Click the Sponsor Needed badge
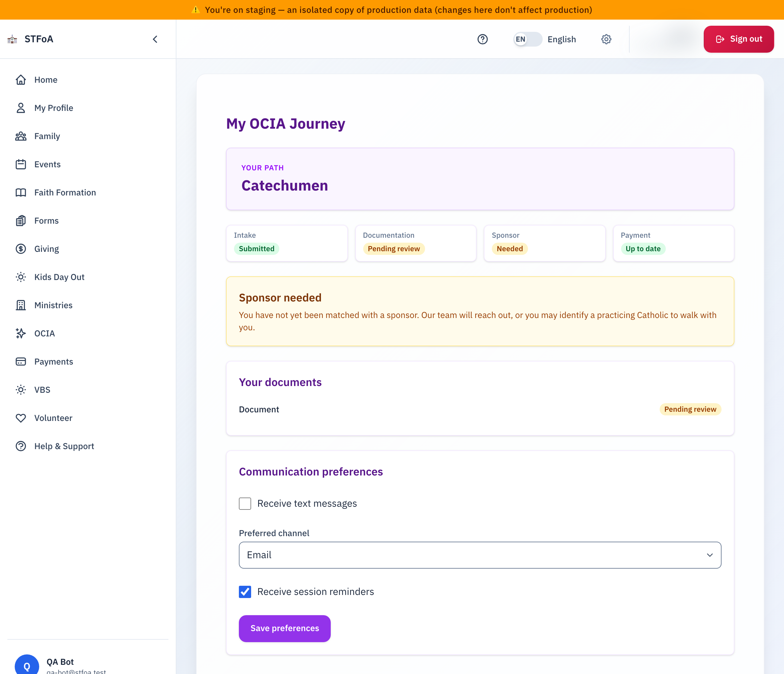 [x=510, y=249]
